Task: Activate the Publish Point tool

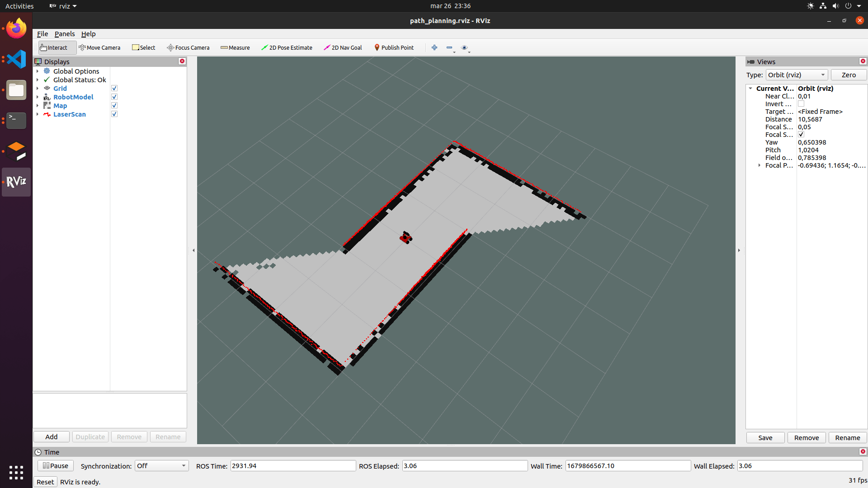Action: (x=394, y=47)
